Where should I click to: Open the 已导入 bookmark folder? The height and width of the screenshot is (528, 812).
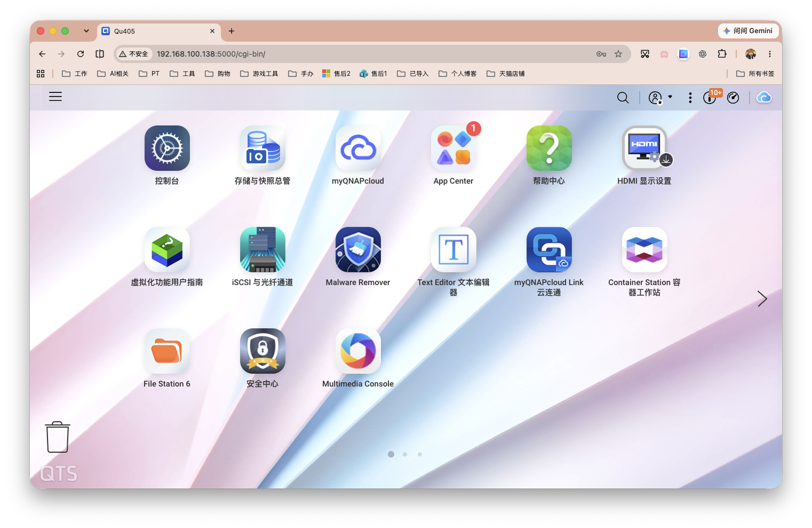click(413, 74)
